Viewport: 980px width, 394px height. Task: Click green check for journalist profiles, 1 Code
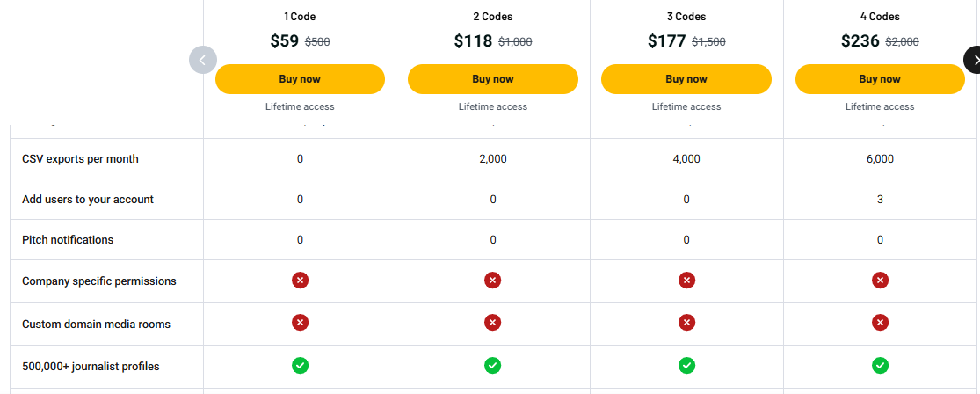(x=300, y=365)
